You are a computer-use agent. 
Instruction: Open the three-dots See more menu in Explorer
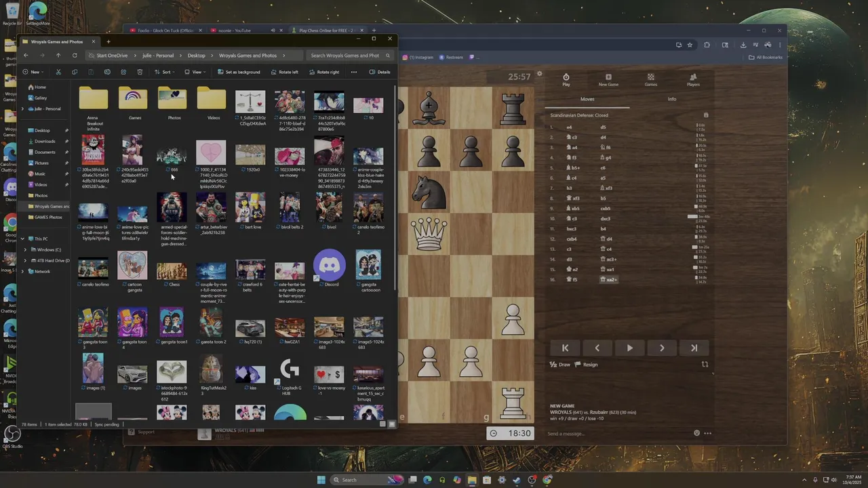click(353, 72)
